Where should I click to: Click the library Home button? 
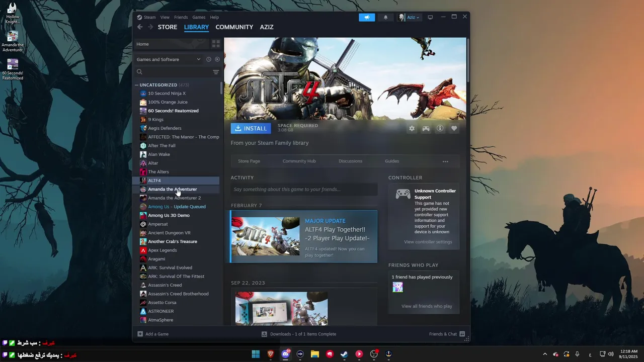point(171,44)
